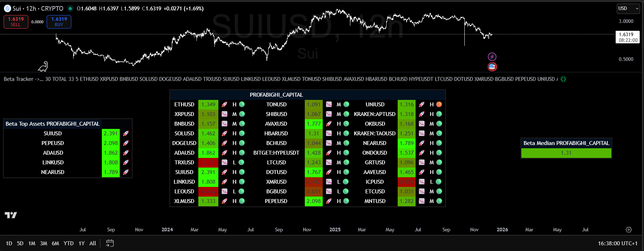
Task: Click ONDOUSD beta value 1.537
Action: (407, 153)
